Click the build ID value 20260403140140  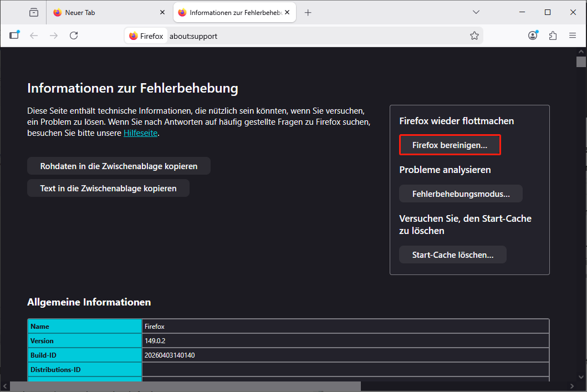(x=170, y=355)
